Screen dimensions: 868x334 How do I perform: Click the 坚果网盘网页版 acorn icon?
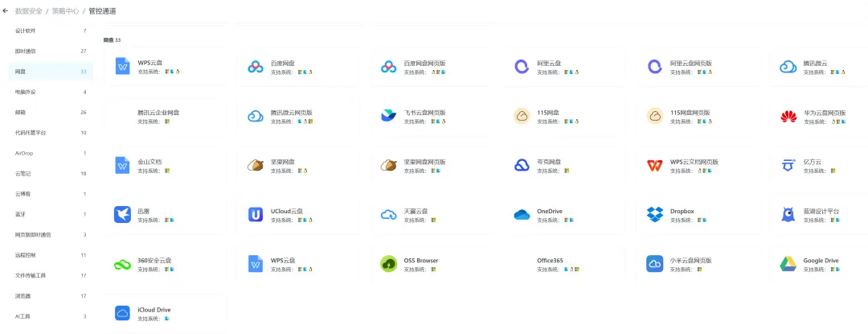[x=389, y=165]
